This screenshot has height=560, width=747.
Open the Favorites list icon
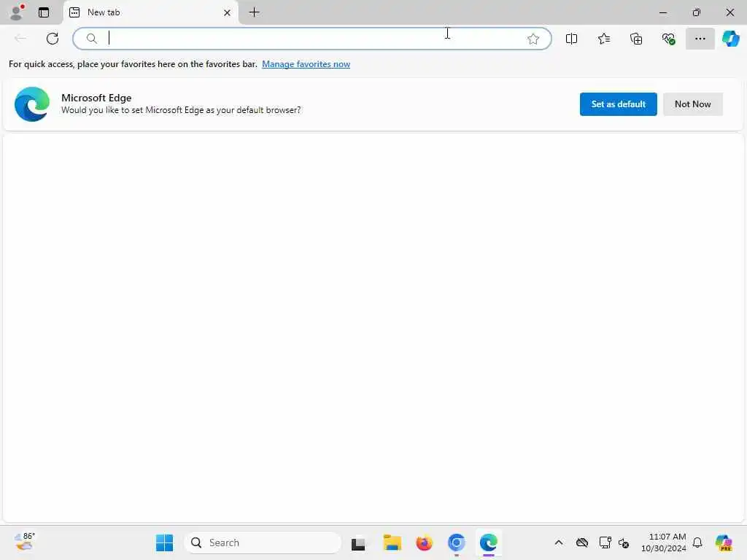pos(603,39)
